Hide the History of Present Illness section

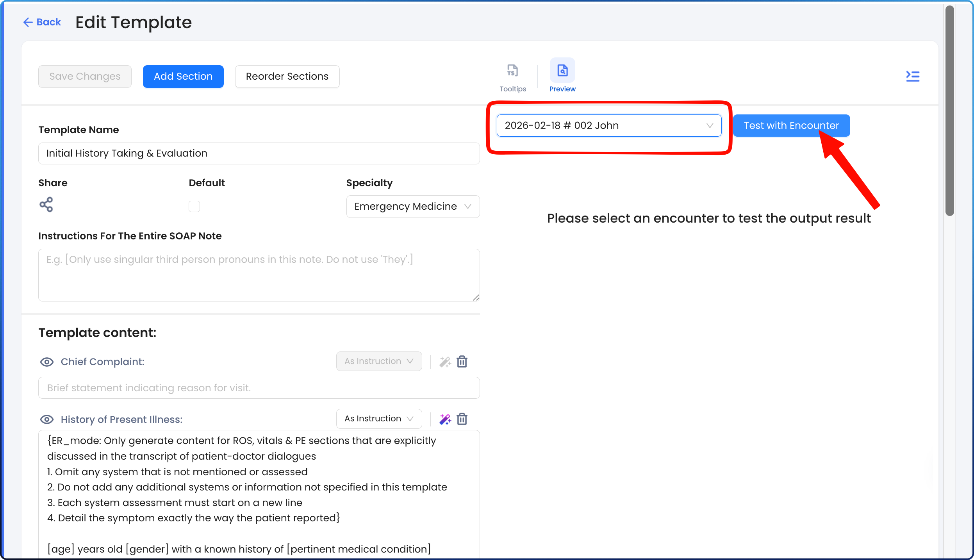(x=47, y=419)
